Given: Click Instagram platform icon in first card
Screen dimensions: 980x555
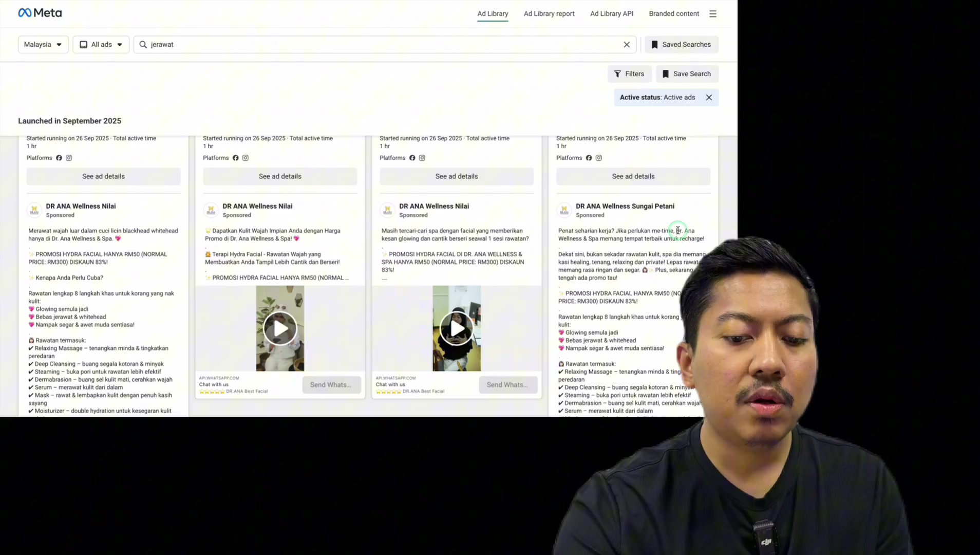Looking at the screenshot, I should [69, 158].
